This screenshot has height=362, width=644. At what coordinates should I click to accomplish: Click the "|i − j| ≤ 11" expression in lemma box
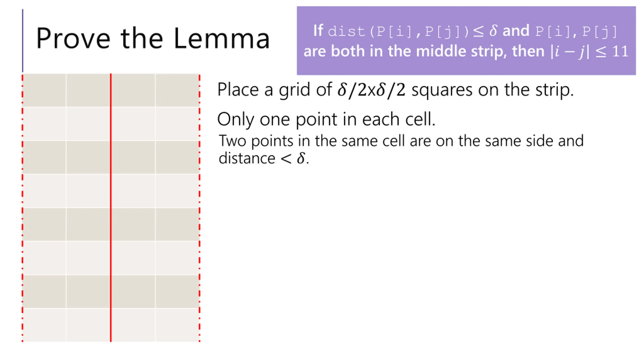pyautogui.click(x=589, y=52)
